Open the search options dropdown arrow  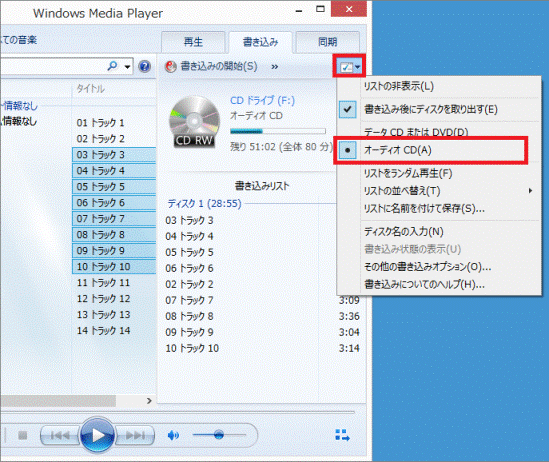pyautogui.click(x=127, y=66)
